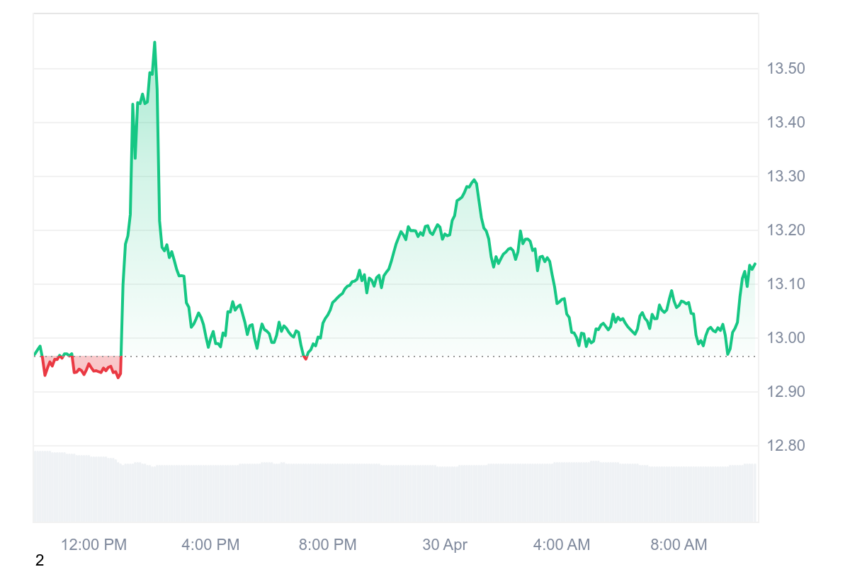This screenshot has height=567, width=850.
Task: Click the 13.30 price axis label
Action: 785,176
